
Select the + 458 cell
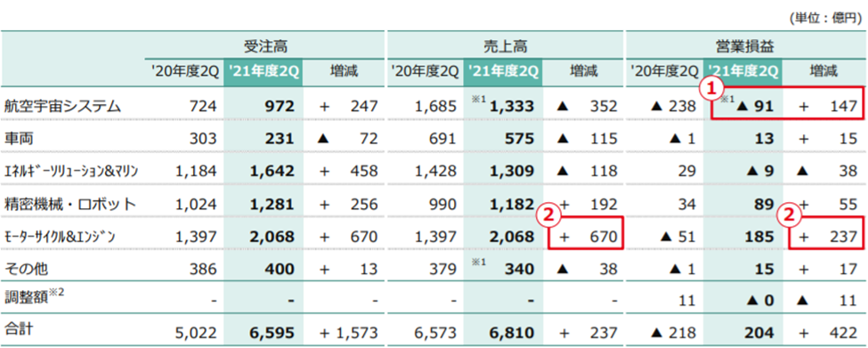[348, 172]
